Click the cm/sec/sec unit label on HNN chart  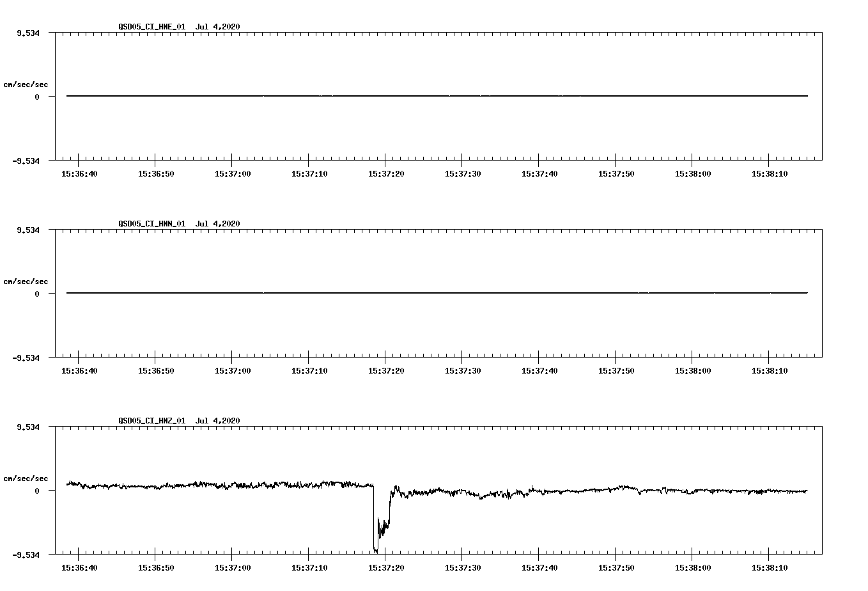pyautogui.click(x=26, y=282)
